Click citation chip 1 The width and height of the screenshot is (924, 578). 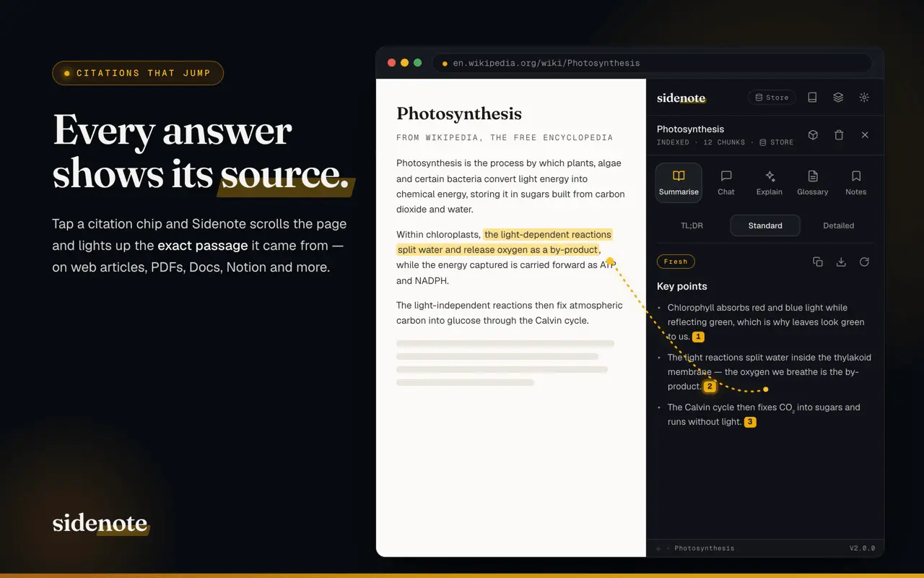point(698,337)
